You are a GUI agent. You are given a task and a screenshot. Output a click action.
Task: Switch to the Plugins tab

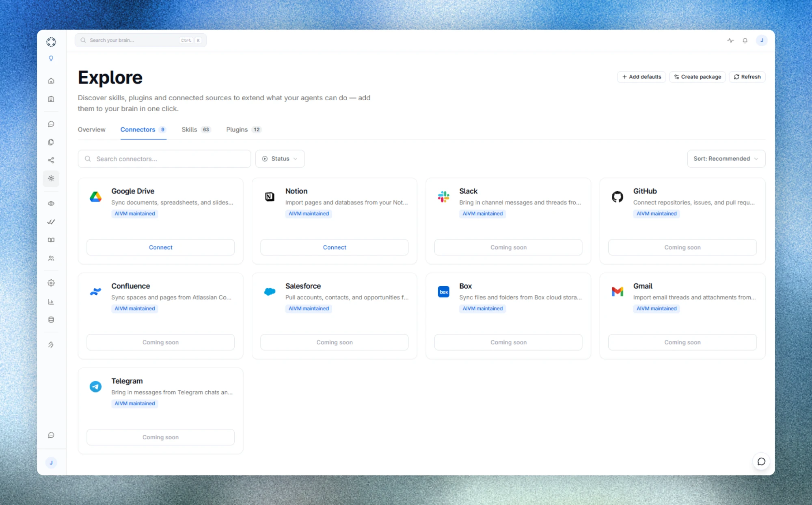244,129
